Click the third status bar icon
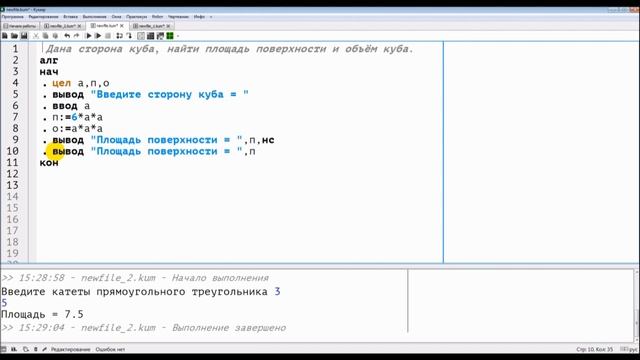 [x=26, y=349]
